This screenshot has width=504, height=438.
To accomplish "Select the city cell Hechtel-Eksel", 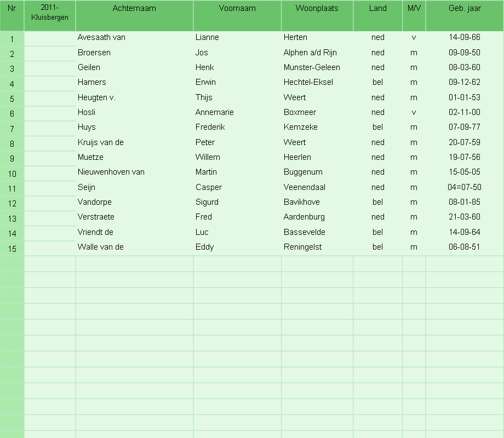I will pos(317,82).
